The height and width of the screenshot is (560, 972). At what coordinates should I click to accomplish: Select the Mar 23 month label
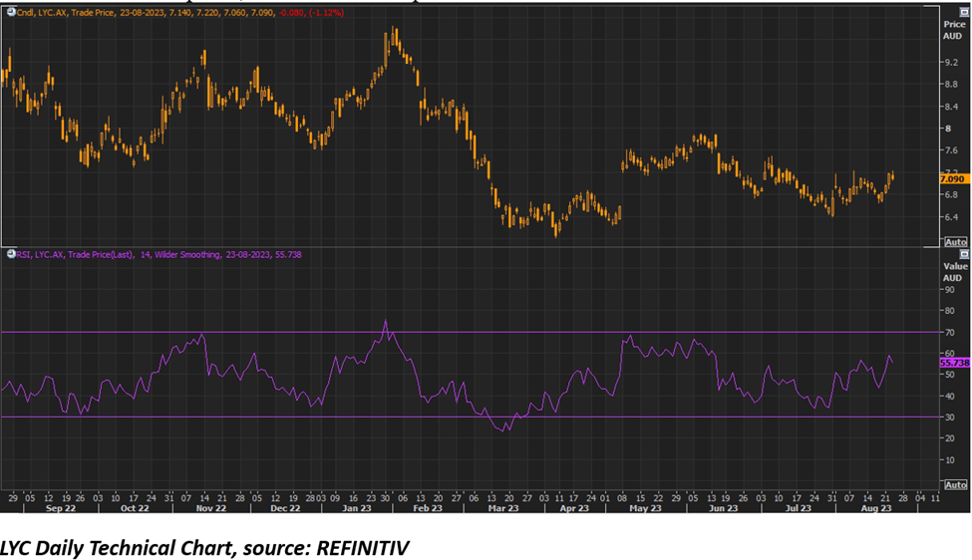[503, 508]
